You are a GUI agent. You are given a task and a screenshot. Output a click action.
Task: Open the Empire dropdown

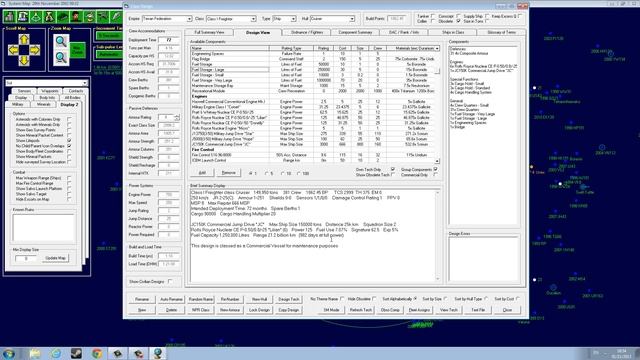(x=189, y=19)
